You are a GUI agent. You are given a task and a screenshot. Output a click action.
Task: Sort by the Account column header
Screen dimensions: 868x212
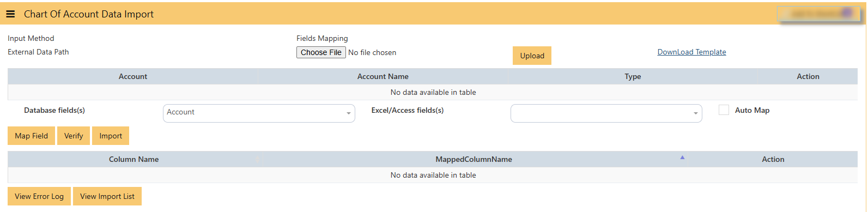point(133,76)
